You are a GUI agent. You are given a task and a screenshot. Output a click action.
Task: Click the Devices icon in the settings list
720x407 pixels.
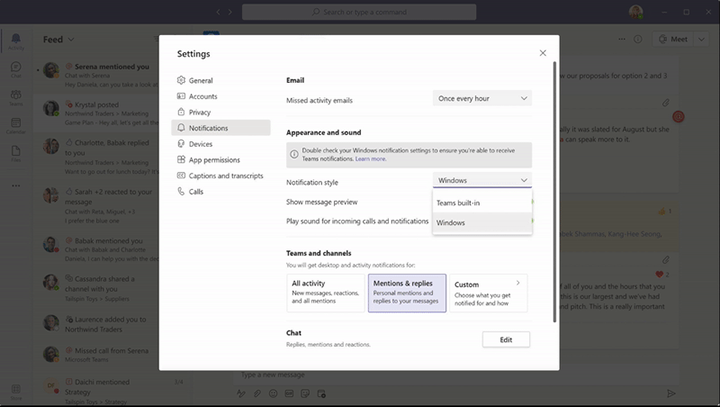coord(181,144)
